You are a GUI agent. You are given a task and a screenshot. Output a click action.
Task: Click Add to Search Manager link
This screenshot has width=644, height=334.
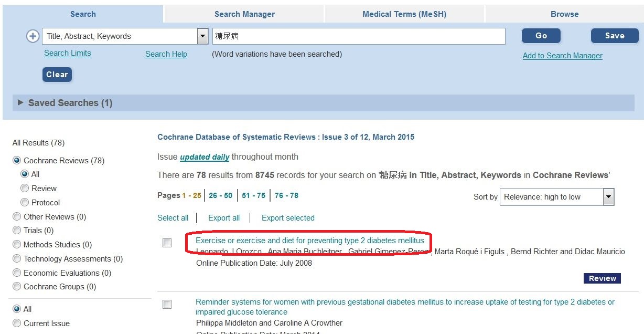click(562, 56)
